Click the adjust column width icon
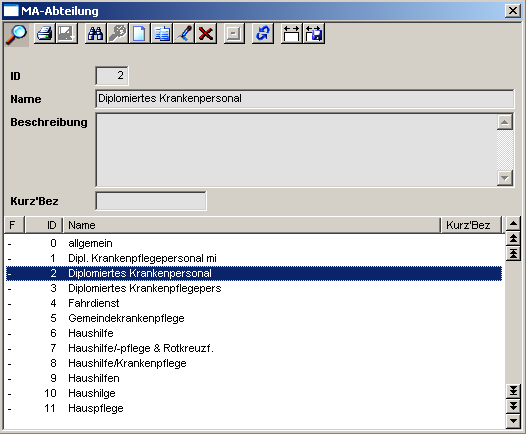Screen dimensions: 526x434 point(292,34)
